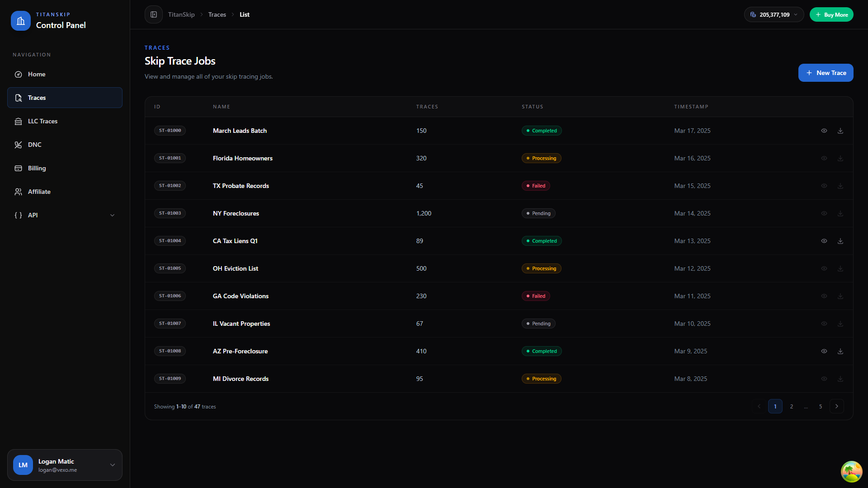View the AZ Pre-Foreclosure trace (eye icon)
Screen dimensions: 868x488
pos(824,351)
